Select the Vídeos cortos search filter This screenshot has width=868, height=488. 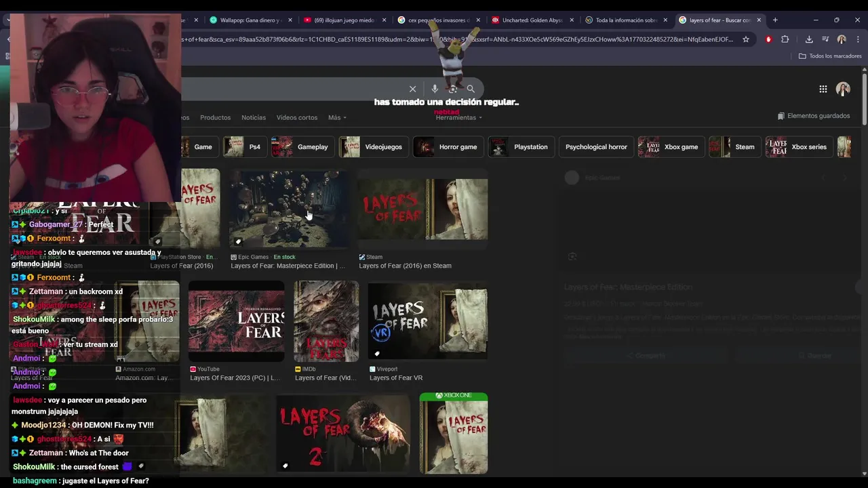coord(297,117)
